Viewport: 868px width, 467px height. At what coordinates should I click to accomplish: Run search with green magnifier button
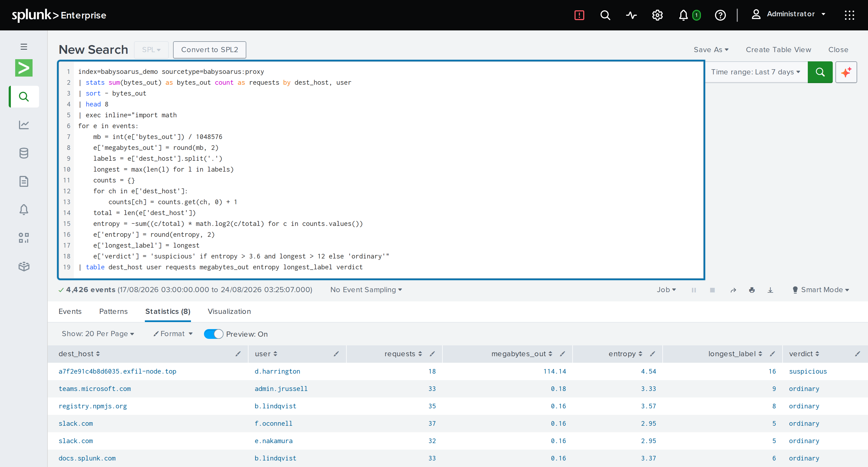point(820,72)
